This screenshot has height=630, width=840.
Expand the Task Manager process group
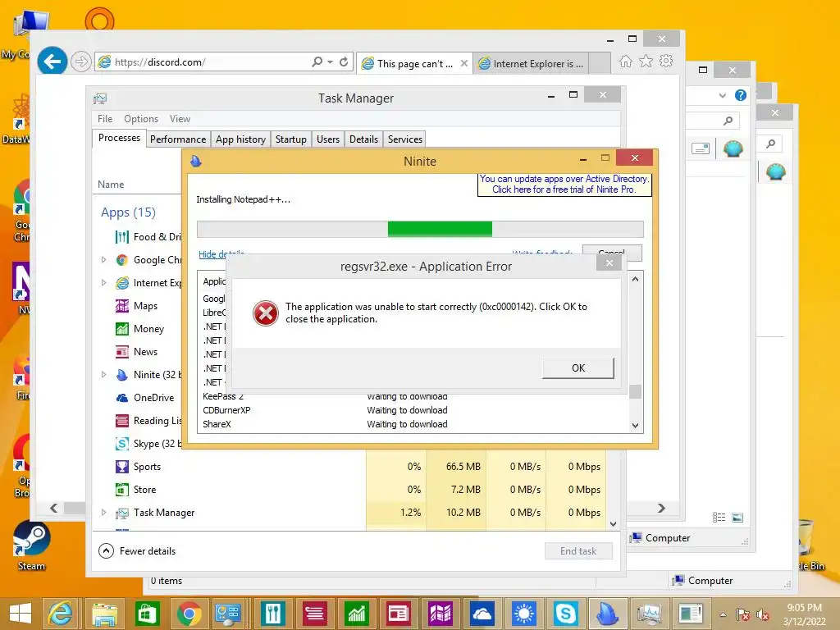pos(103,513)
